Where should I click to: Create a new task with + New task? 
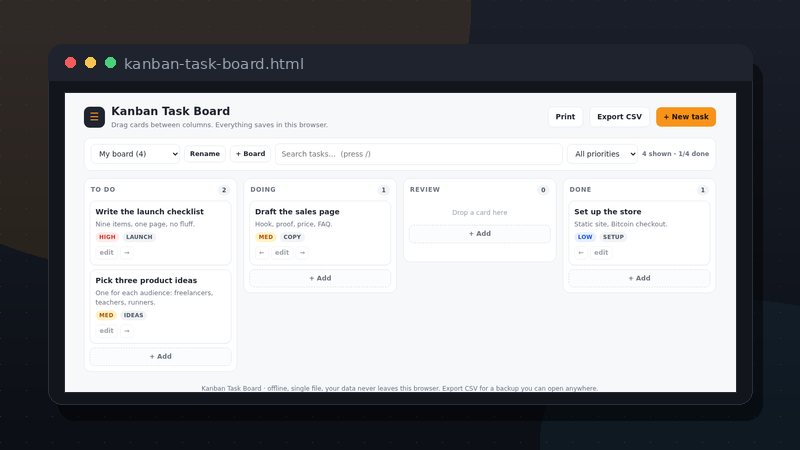pos(686,117)
